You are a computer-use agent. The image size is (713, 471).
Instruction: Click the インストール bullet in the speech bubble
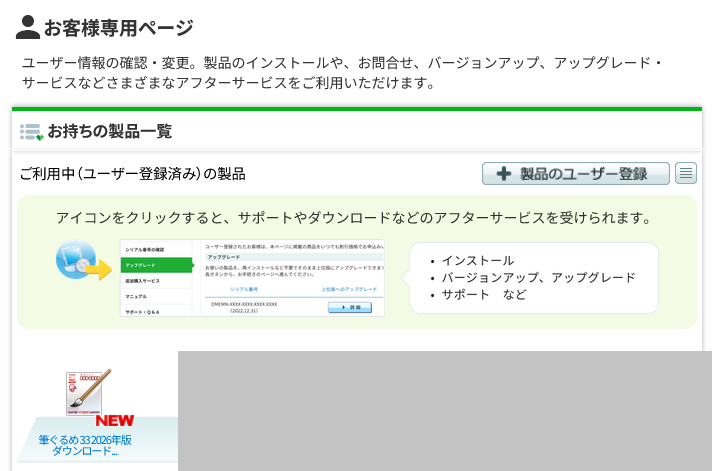tap(478, 260)
